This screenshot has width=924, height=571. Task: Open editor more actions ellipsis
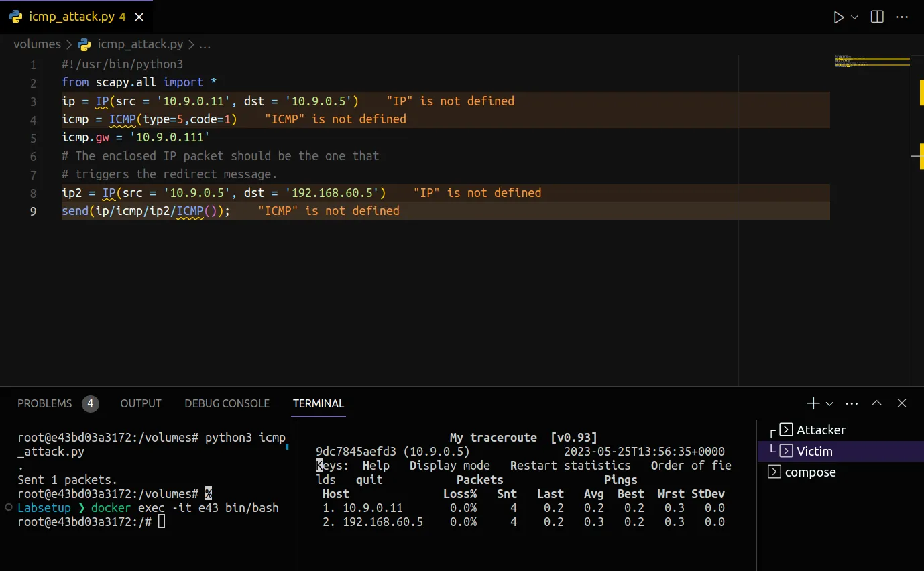pos(901,17)
